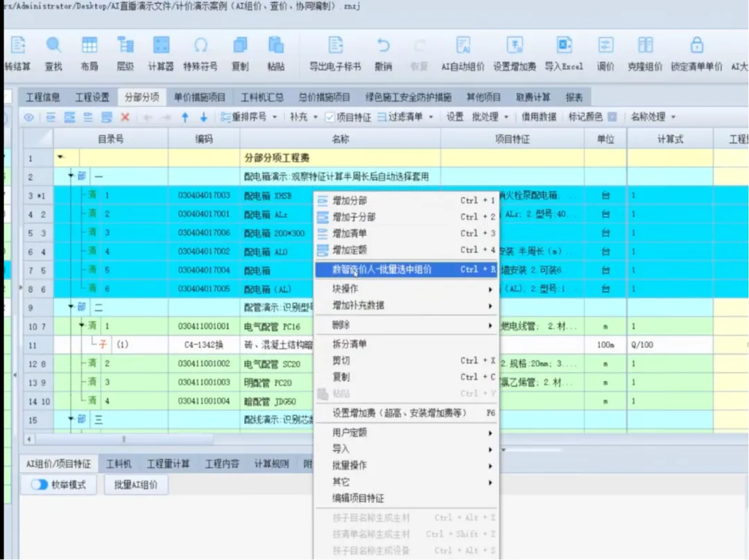Image resolution: width=749 pixels, height=560 pixels.
Task: Click the red delete X icon
Action: 125,117
